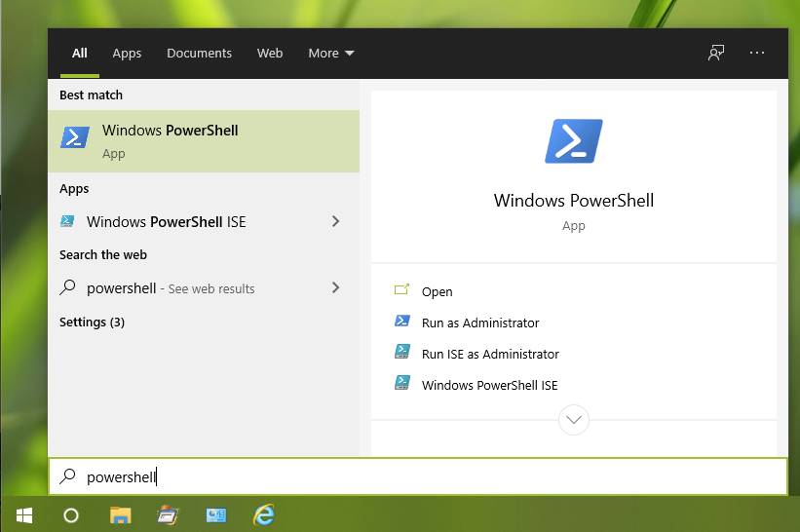Image resolution: width=800 pixels, height=532 pixels.
Task: Open Windows PowerShell ISE from actions list
Action: coord(489,385)
